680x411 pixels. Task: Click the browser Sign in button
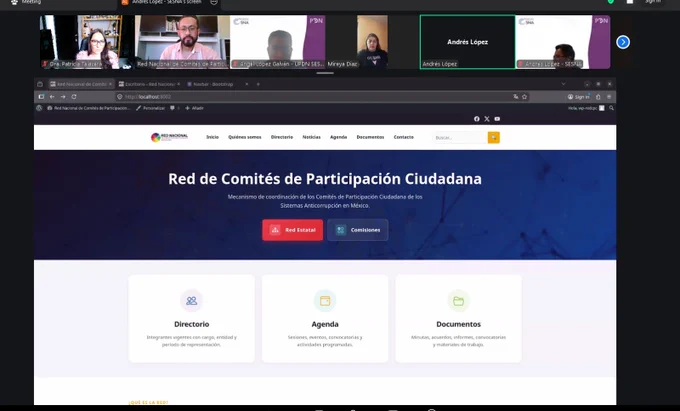(579, 97)
